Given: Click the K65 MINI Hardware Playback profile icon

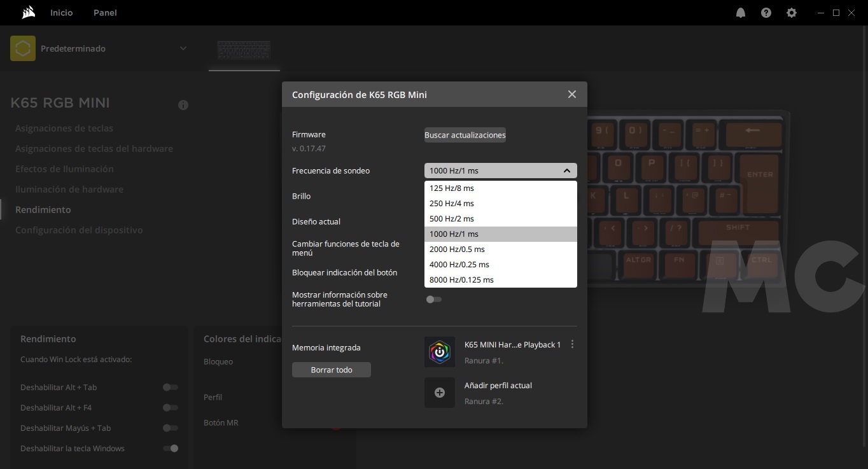Looking at the screenshot, I should pos(440,352).
